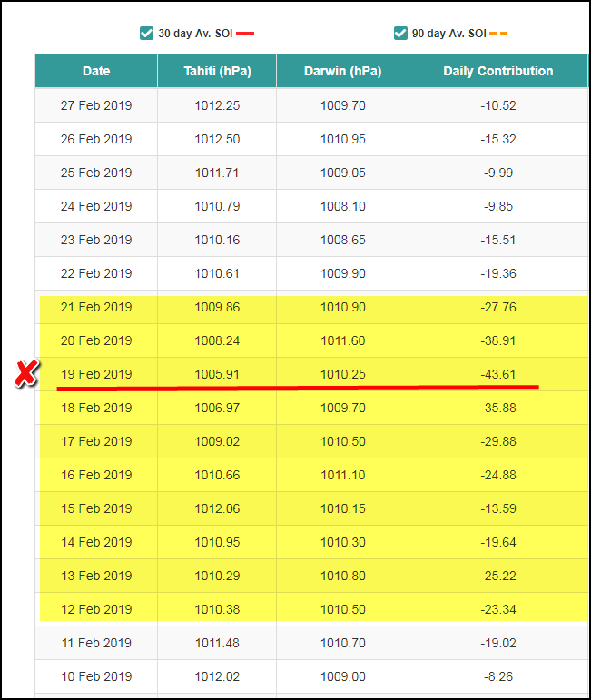The image size is (591, 700).
Task: Select Darwin value 1009.70 for 27 Feb
Action: click(x=343, y=105)
